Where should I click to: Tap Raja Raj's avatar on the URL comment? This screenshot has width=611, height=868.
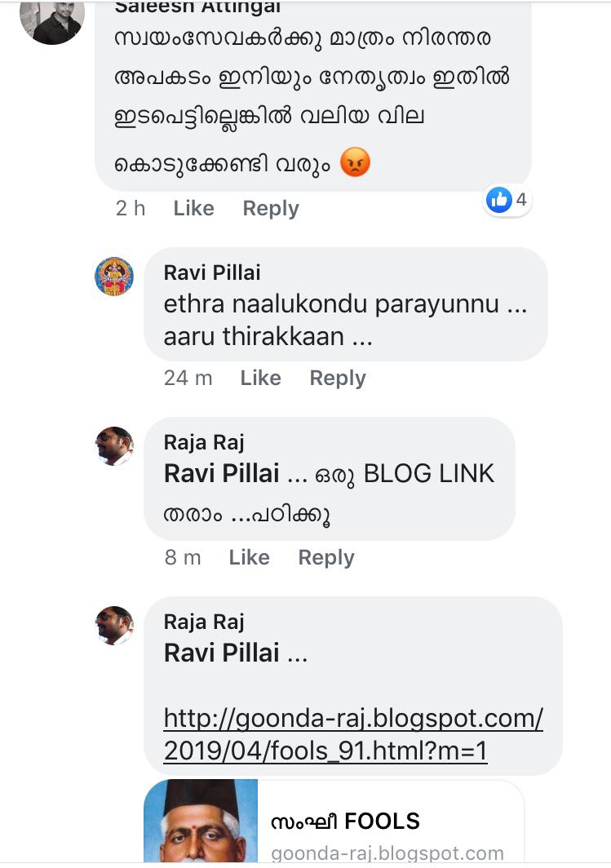(114, 626)
